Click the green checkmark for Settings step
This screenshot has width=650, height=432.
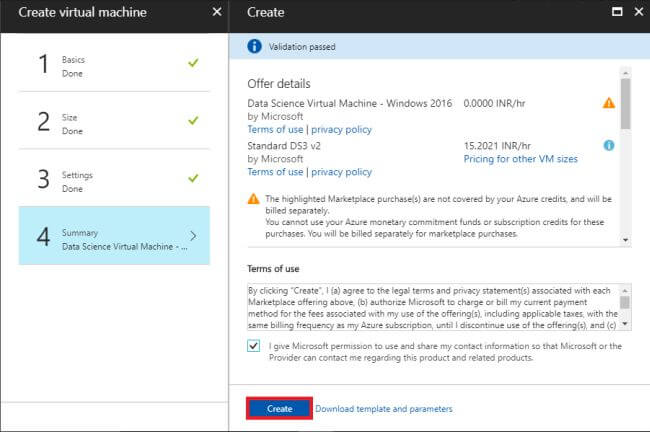point(193,178)
